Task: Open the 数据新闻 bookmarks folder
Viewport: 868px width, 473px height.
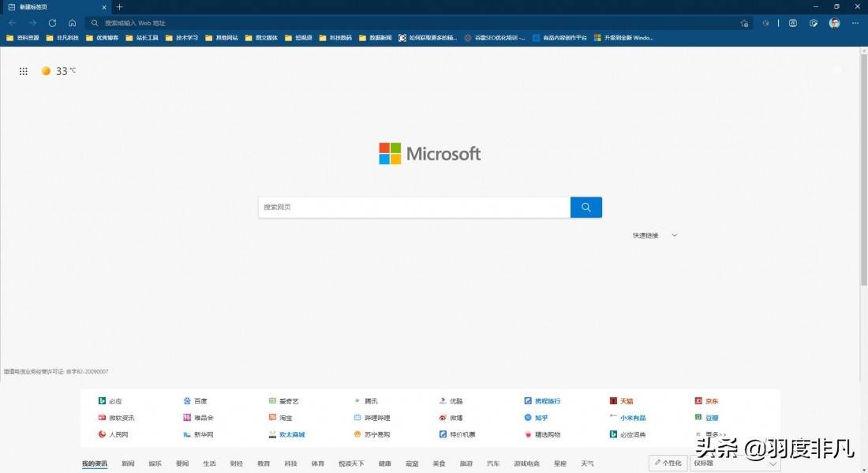Action: [x=375, y=38]
